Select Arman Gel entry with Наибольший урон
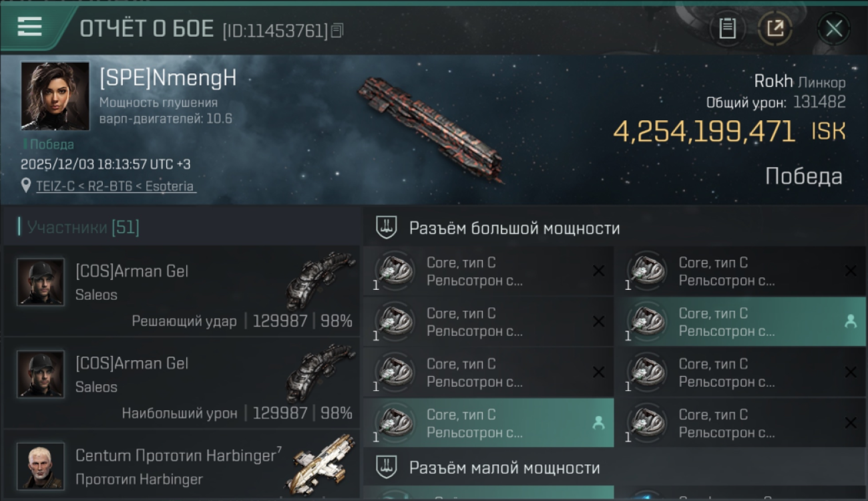The width and height of the screenshot is (868, 501). 181,383
